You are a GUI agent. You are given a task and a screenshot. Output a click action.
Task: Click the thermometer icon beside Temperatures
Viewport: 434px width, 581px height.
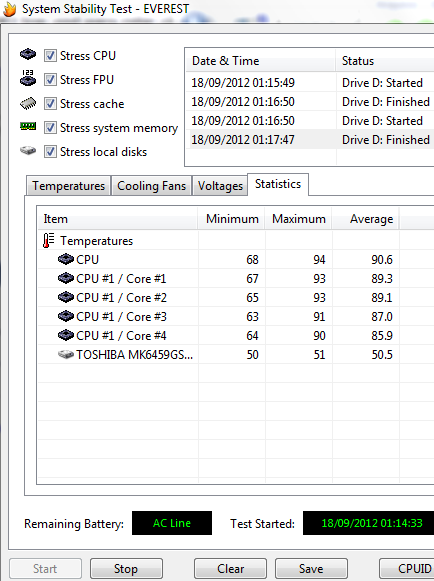tap(48, 240)
